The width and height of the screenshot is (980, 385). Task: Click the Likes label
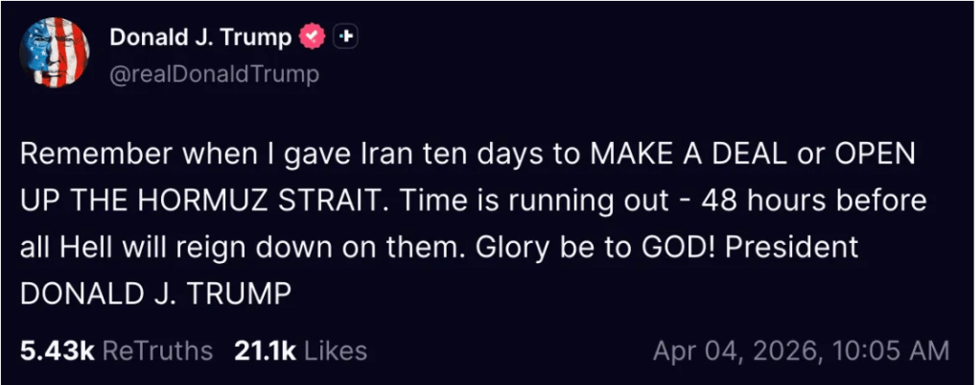(336, 351)
